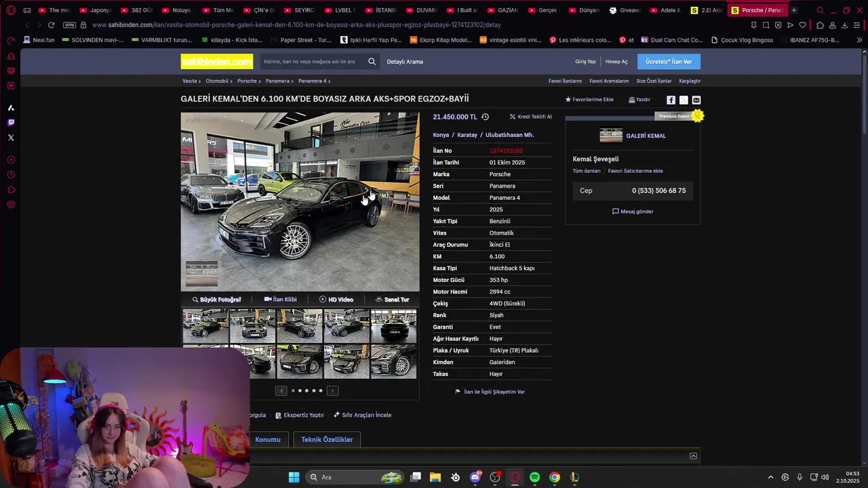This screenshot has height=488, width=868.
Task: Click Giriş Yap link
Action: point(585,62)
